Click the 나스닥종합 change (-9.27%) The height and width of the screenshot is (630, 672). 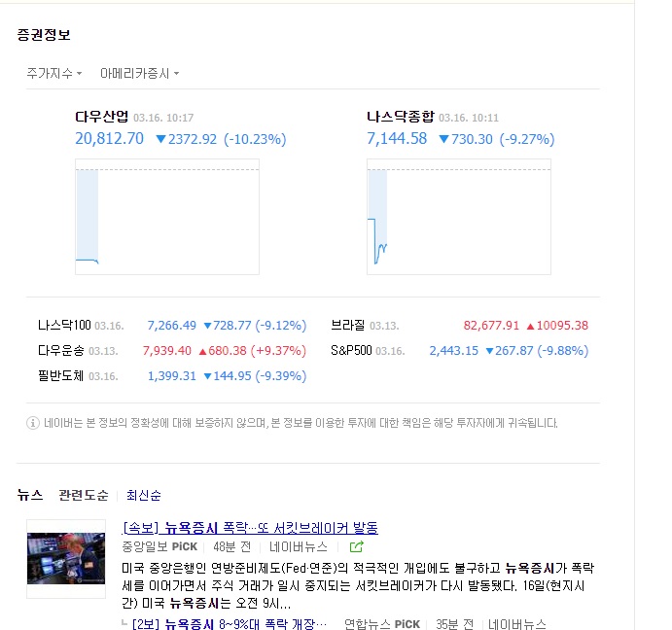(x=527, y=139)
